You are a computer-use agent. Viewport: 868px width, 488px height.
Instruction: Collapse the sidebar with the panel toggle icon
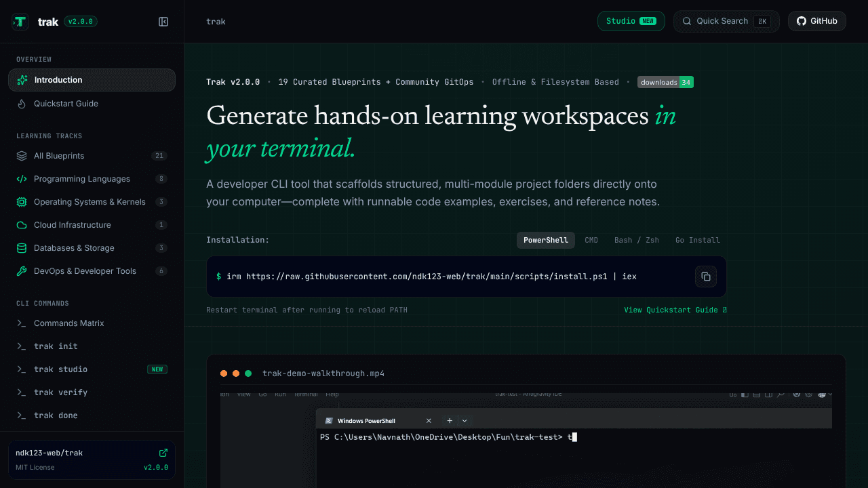coord(163,22)
